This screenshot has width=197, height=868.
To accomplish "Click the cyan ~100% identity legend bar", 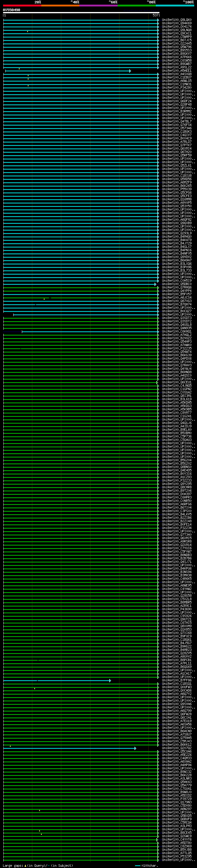I will point(175,6).
